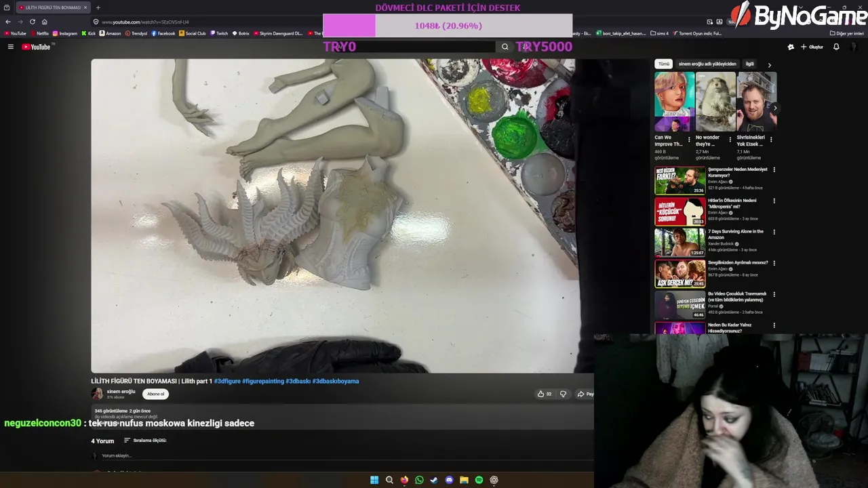
Task: Open the notifications bell
Action: (836, 47)
